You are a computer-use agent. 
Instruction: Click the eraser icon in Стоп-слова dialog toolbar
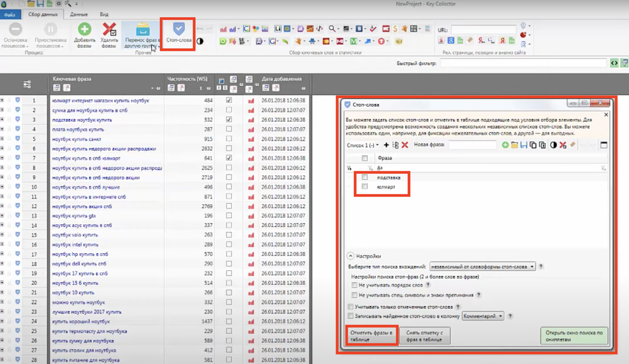pyautogui.click(x=572, y=145)
